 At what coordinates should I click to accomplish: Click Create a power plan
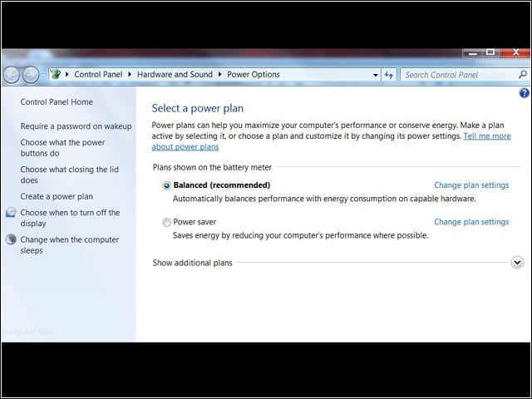(57, 196)
